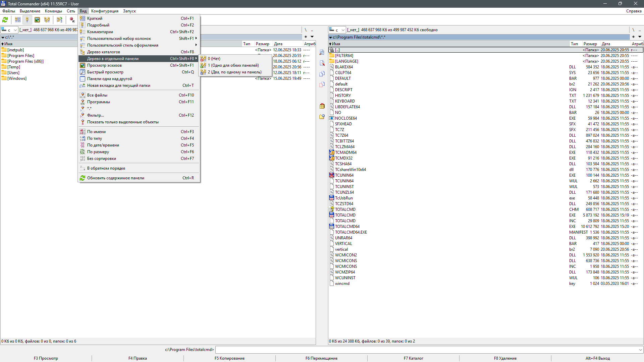
Task: Click the Pack archive box icon
Action: pos(322,106)
